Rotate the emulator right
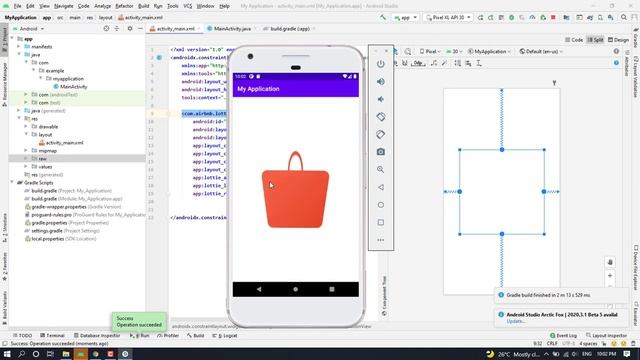This screenshot has width=640, height=360. coord(380,134)
